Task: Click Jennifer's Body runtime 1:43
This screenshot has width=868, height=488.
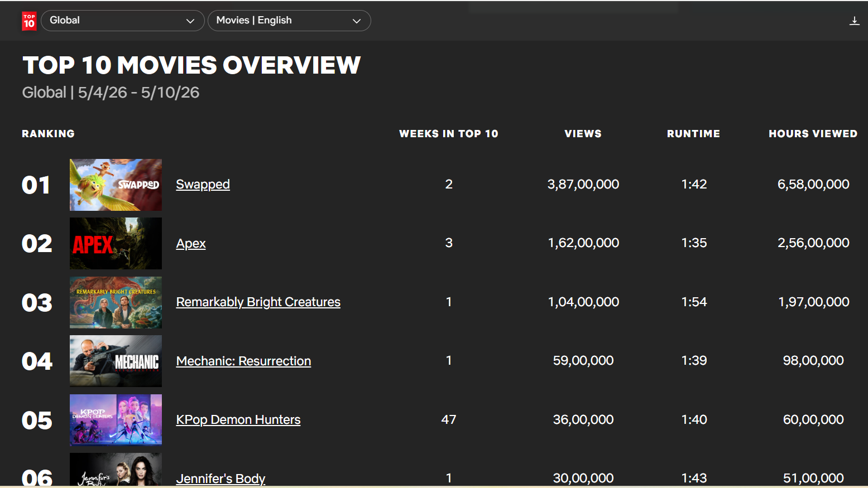Action: 694,479
